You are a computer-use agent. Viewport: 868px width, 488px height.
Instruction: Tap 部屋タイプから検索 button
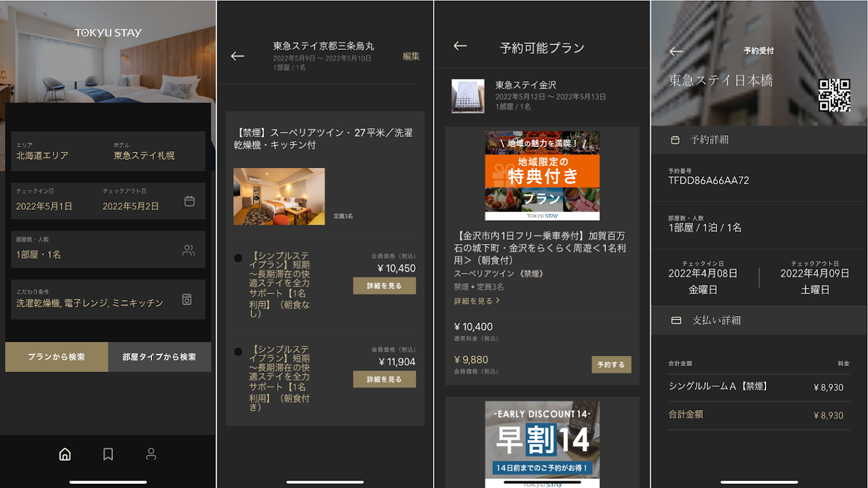[159, 357]
